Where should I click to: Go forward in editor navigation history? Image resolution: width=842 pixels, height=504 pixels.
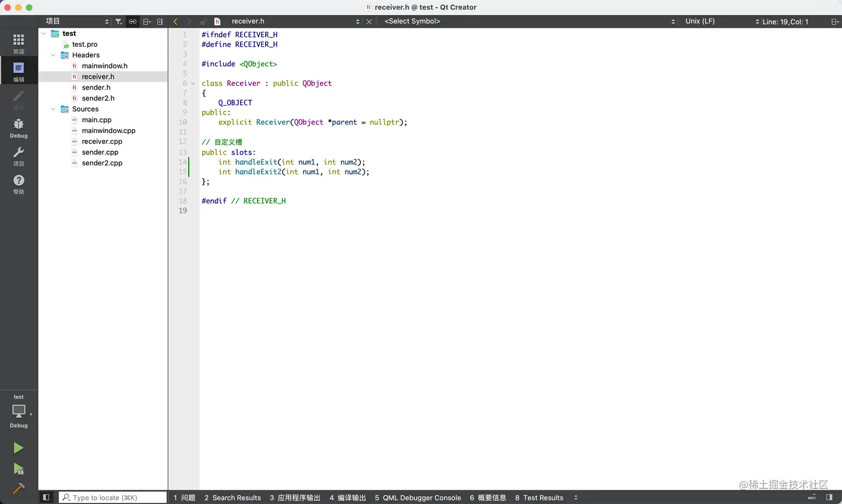coord(189,22)
